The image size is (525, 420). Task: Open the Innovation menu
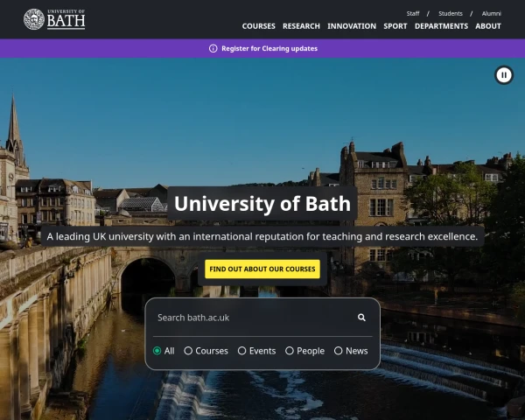tap(352, 26)
